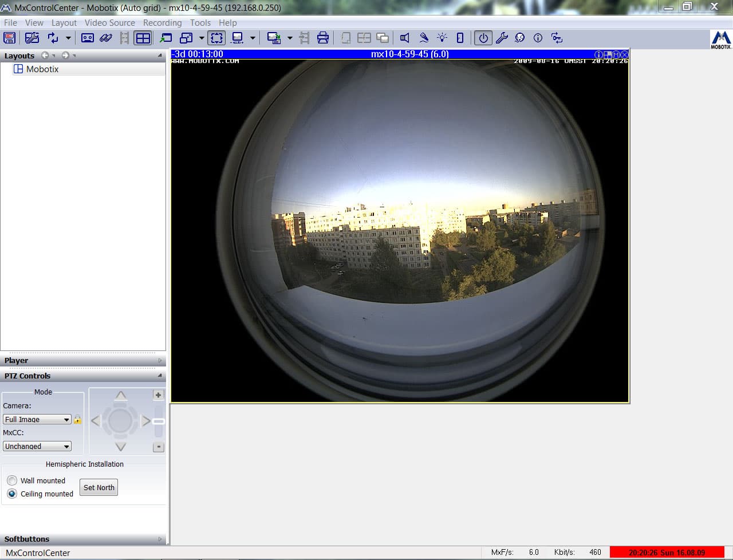Open the Recording menu
The width and height of the screenshot is (733, 560).
pyautogui.click(x=162, y=23)
